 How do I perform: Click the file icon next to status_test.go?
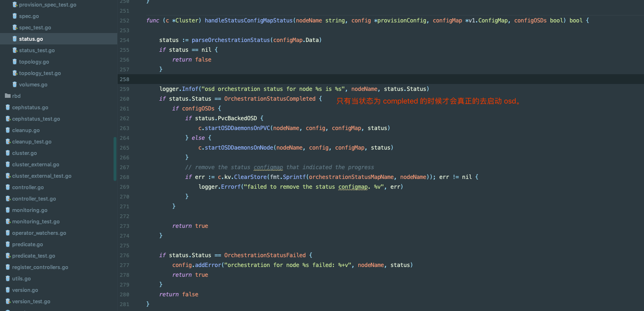(15, 51)
